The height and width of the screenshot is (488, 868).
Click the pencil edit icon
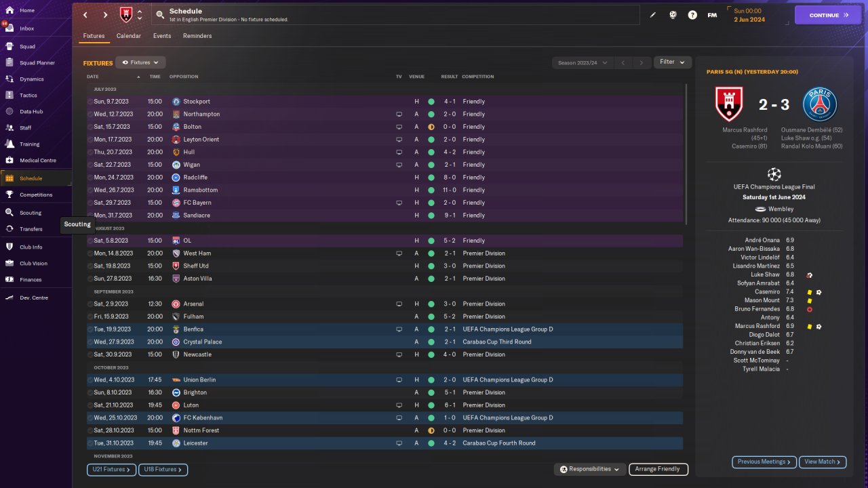653,14
